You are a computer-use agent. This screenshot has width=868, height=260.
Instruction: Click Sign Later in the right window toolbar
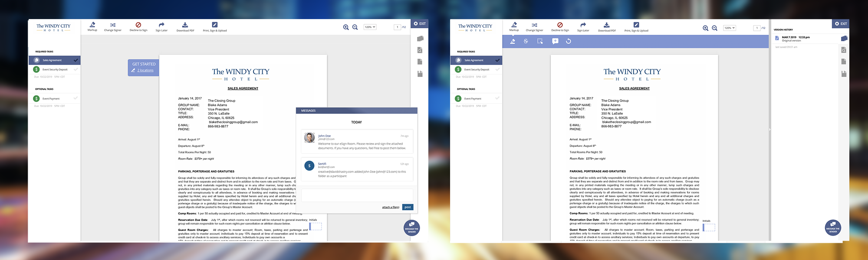(x=583, y=27)
